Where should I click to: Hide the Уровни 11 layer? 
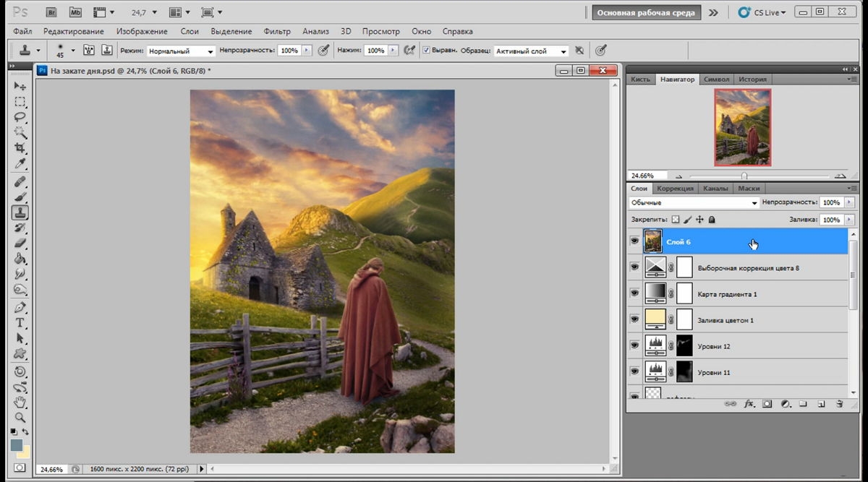[635, 371]
